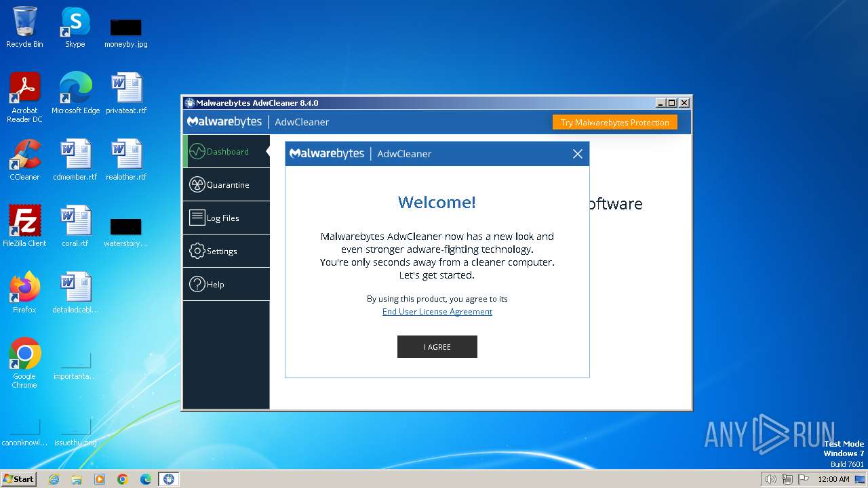The height and width of the screenshot is (488, 868).
Task: Open the Quarantine section
Action: click(226, 185)
